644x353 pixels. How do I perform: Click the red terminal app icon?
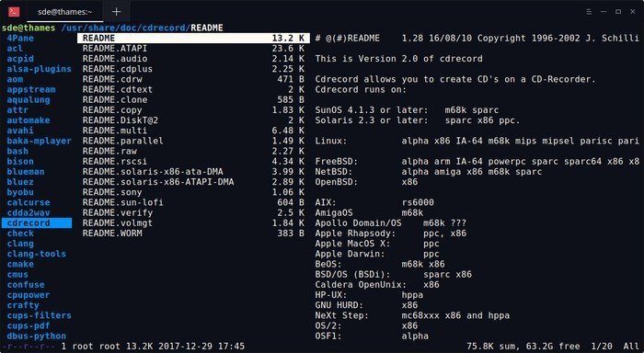(14, 12)
